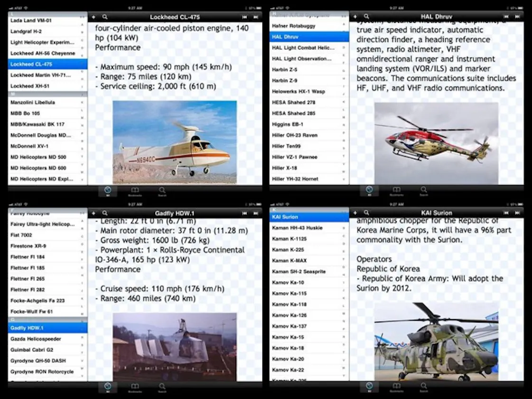
Task: Select the All tab below the KAI Surion screen
Action: [370, 387]
